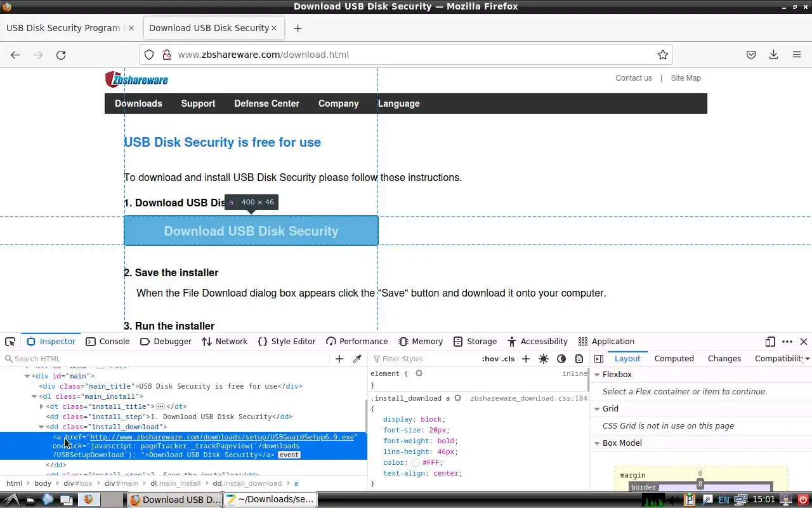
Task: Toggle responsive design mode icon
Action: pos(770,342)
